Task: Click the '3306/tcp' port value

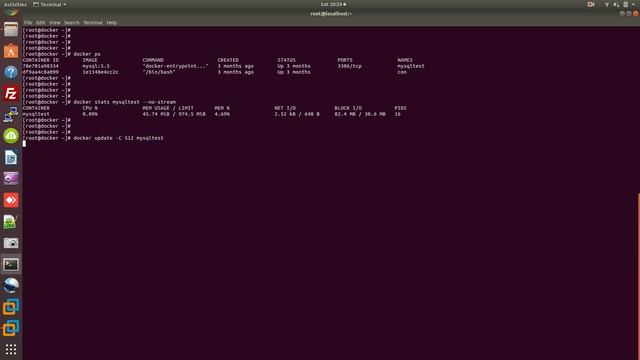Action: tap(349, 66)
